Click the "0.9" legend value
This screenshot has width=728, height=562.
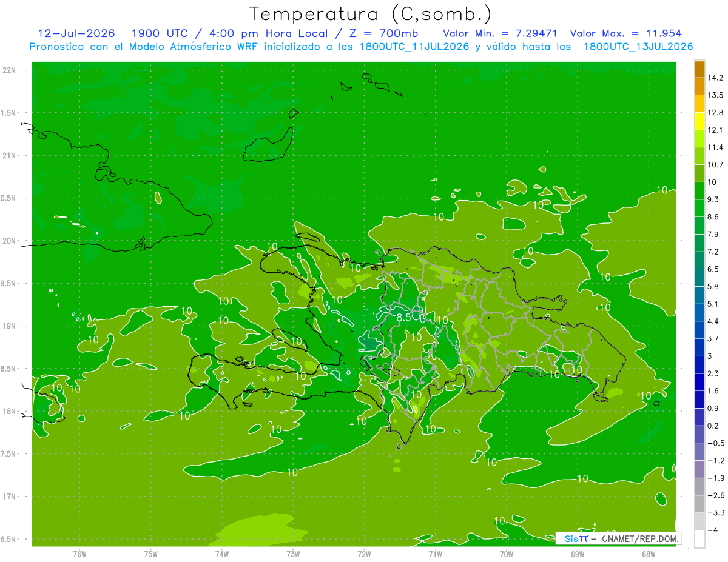point(713,408)
